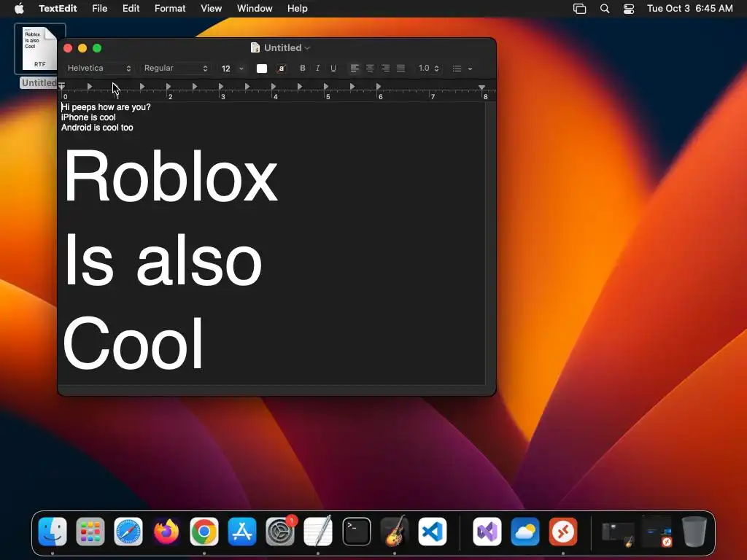Open App Store from the Dock
Image resolution: width=747 pixels, height=560 pixels.
(x=242, y=532)
